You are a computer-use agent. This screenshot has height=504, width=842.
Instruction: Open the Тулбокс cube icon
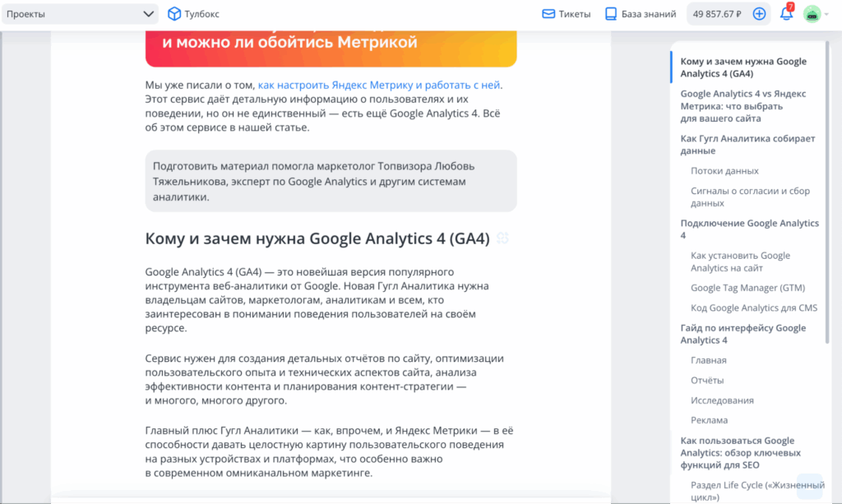coord(174,14)
